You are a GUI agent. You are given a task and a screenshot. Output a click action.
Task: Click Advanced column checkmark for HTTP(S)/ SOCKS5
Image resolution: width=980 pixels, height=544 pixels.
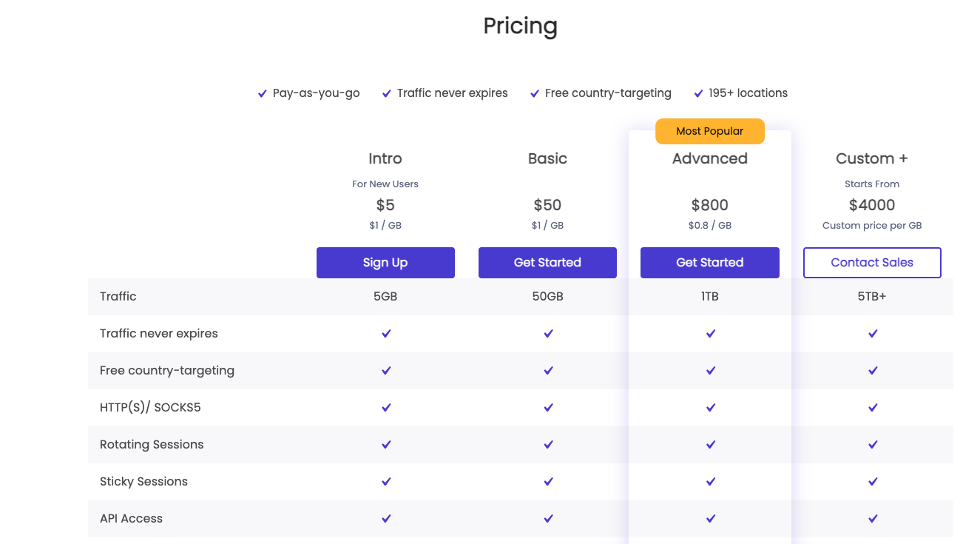pyautogui.click(x=710, y=408)
